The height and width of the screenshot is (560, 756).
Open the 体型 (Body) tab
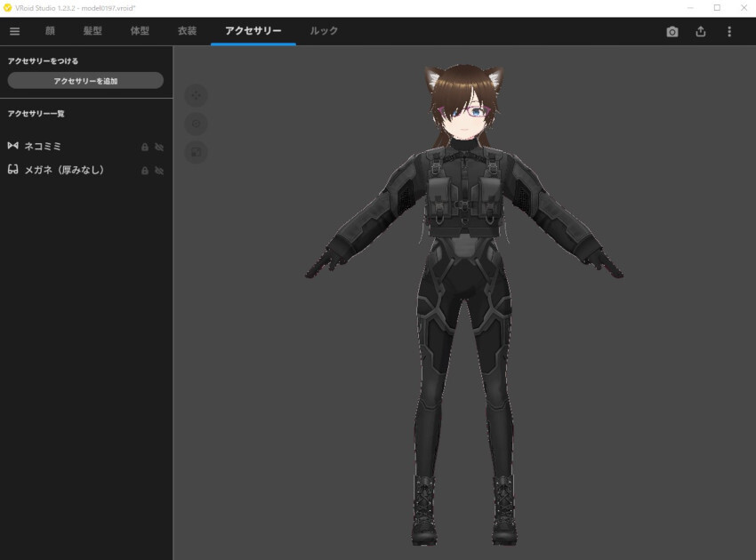point(140,31)
